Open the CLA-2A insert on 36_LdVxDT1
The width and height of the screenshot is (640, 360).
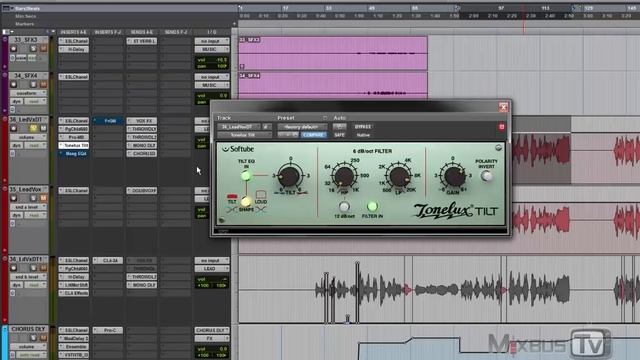click(108, 260)
